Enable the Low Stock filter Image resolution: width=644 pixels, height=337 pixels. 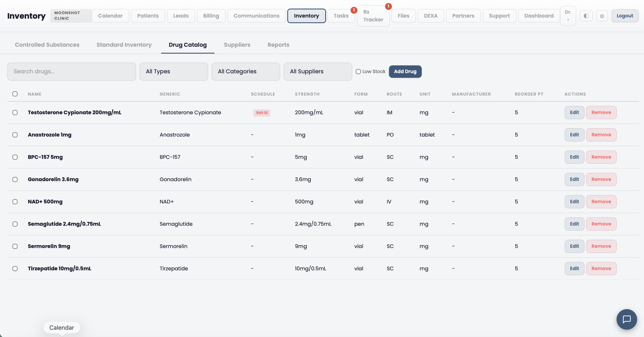point(358,71)
